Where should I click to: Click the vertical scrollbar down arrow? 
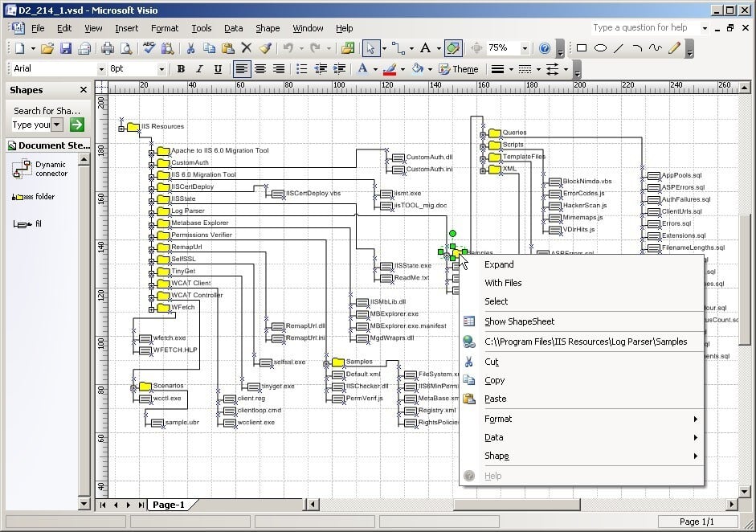745,492
